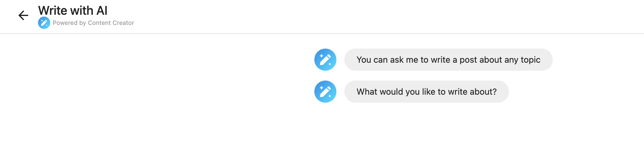Select the "You can ask me to write" bubble
This screenshot has height=150, width=644.
pyautogui.click(x=448, y=60)
